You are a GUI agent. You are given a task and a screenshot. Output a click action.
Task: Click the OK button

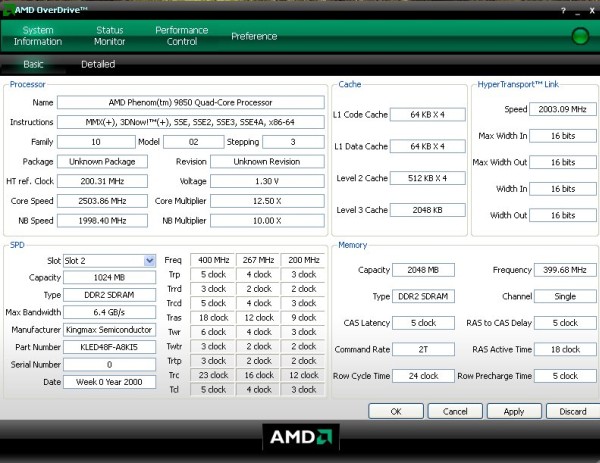[396, 411]
